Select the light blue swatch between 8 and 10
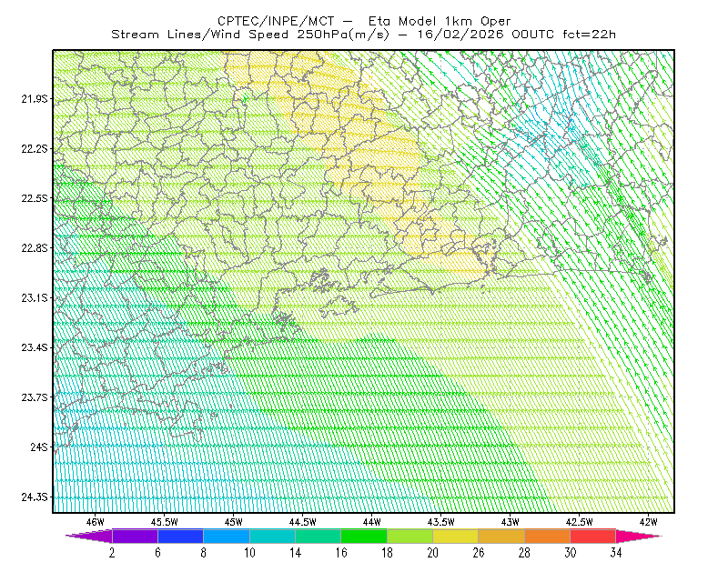Image resolution: width=728 pixels, height=562 pixels. (x=227, y=536)
